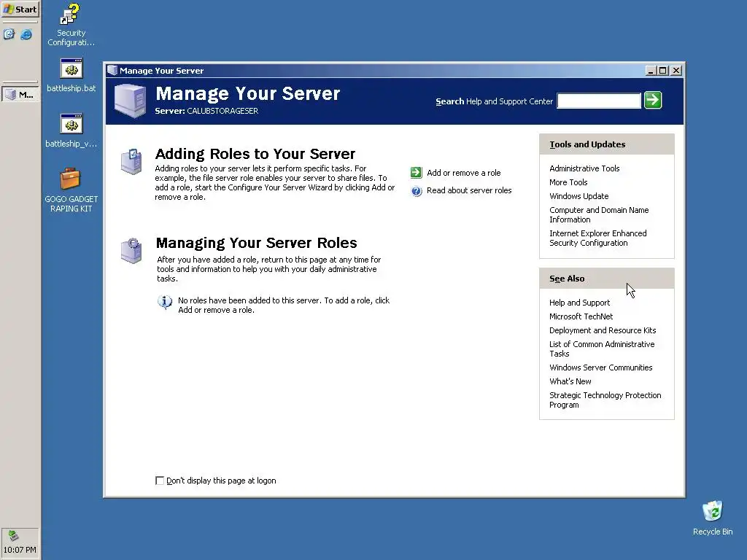Click the help icon beside Read about server roles

pyautogui.click(x=417, y=191)
